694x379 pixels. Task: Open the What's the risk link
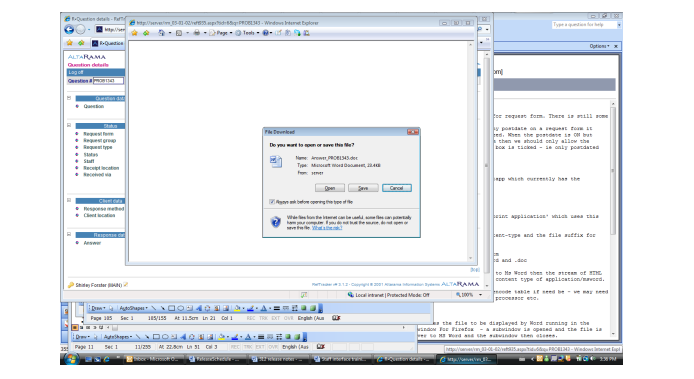(x=327, y=228)
